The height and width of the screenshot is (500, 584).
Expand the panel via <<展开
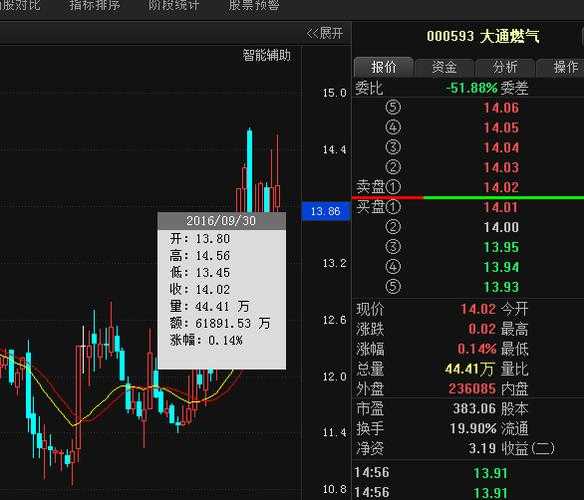coord(324,33)
